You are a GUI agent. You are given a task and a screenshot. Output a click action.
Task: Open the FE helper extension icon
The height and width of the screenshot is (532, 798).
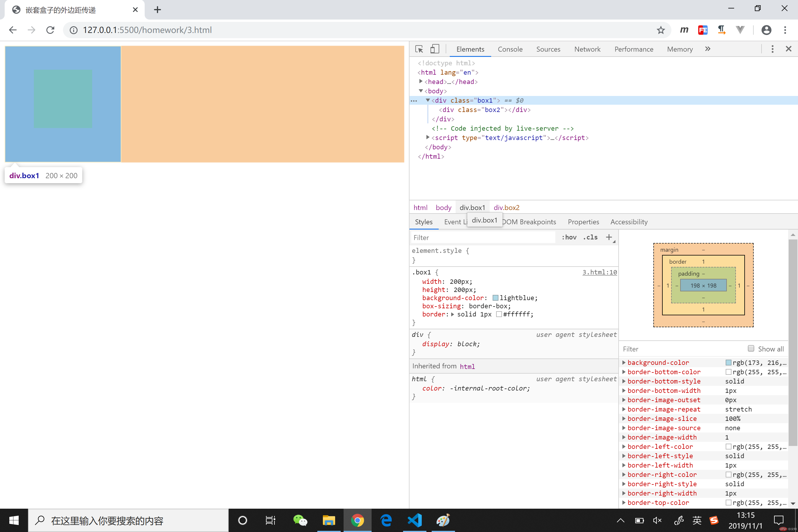(703, 30)
